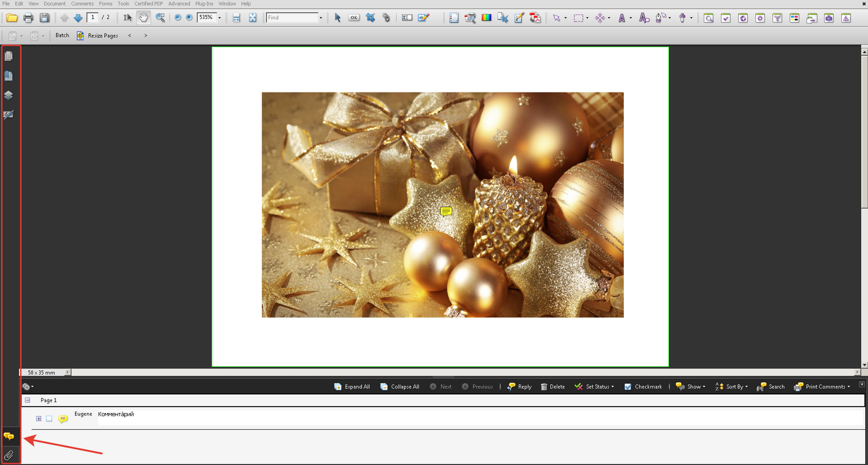Click the Fit Width page icon

pos(236,18)
